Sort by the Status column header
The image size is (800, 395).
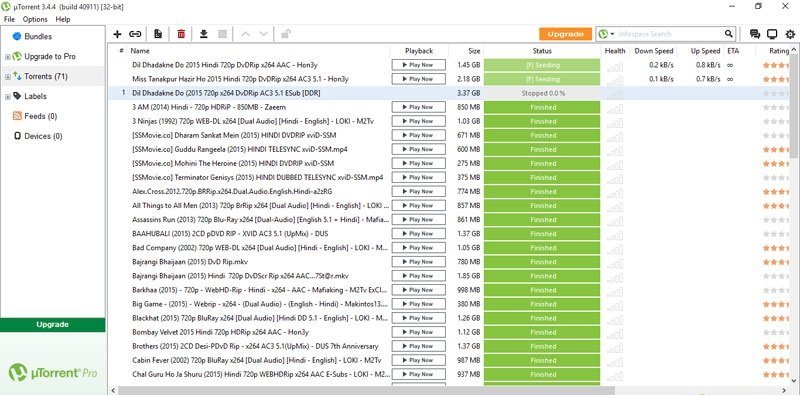click(542, 51)
